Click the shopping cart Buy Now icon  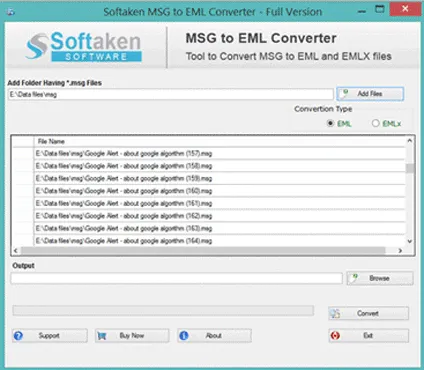coord(102,336)
